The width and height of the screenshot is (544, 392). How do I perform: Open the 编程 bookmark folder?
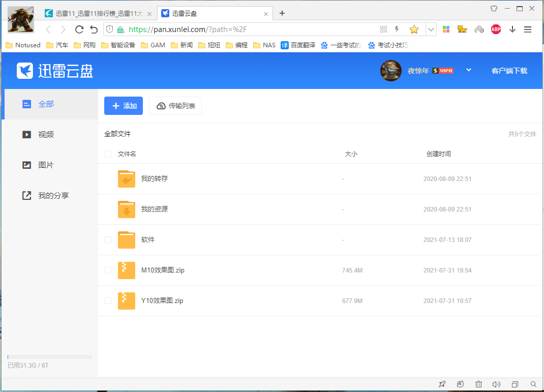(x=236, y=45)
